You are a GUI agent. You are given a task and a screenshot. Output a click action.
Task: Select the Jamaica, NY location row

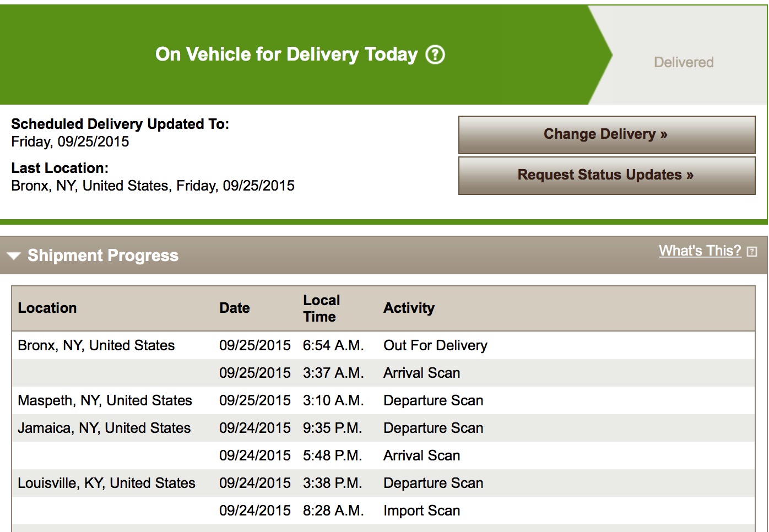383,428
